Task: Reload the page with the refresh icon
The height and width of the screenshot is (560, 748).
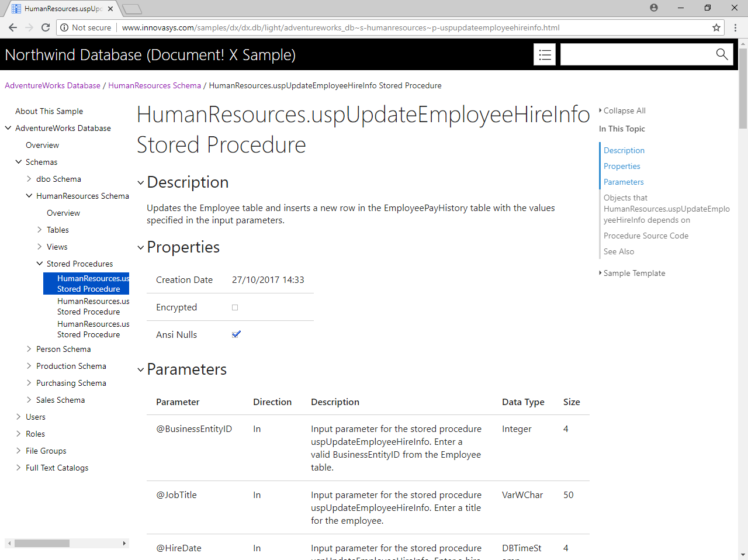Action: click(46, 27)
